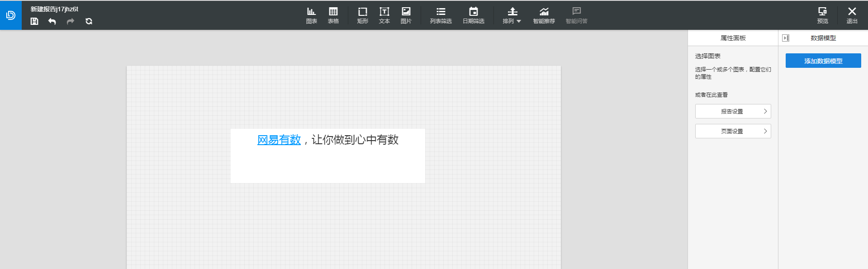This screenshot has height=269, width=868.
Task: Add a date filter (日期筛选)
Action: point(474,15)
